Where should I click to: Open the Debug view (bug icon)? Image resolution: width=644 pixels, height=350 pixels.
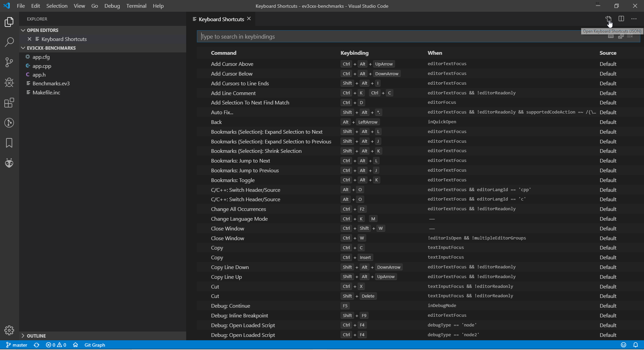(9, 82)
